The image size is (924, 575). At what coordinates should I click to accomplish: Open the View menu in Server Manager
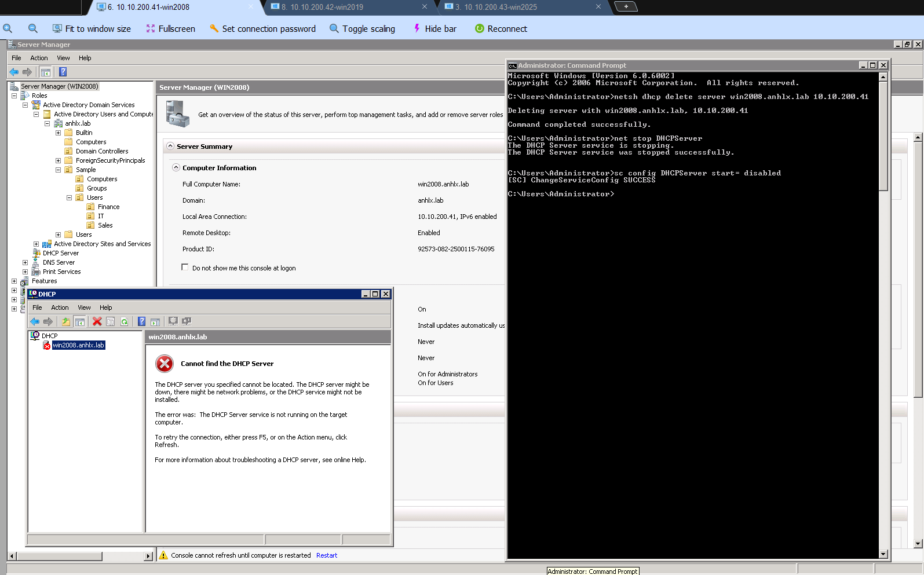63,58
